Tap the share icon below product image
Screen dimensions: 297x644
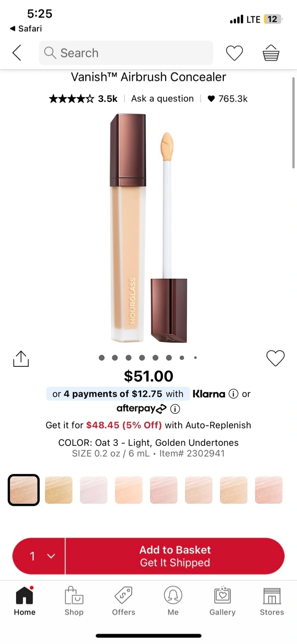[x=21, y=359]
